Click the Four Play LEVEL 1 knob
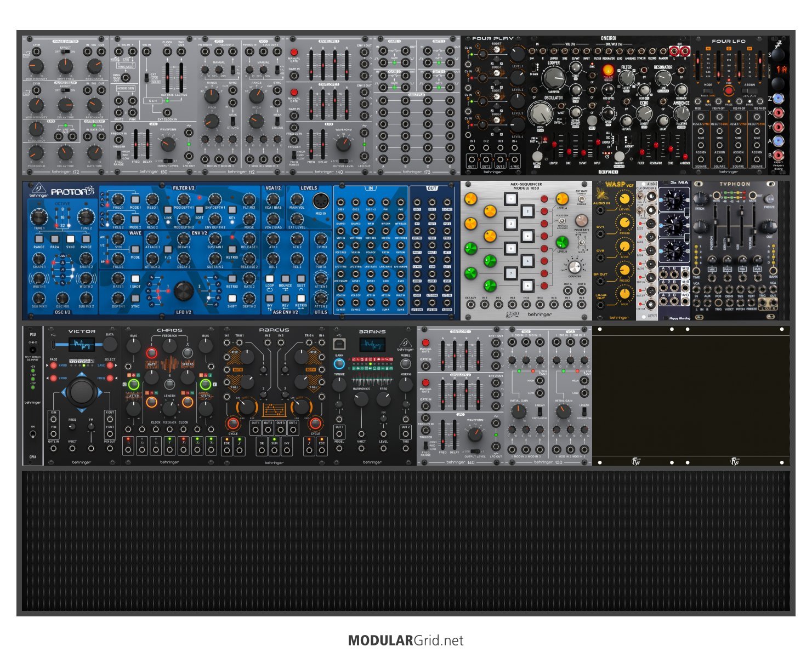The image size is (812, 652). [x=518, y=54]
